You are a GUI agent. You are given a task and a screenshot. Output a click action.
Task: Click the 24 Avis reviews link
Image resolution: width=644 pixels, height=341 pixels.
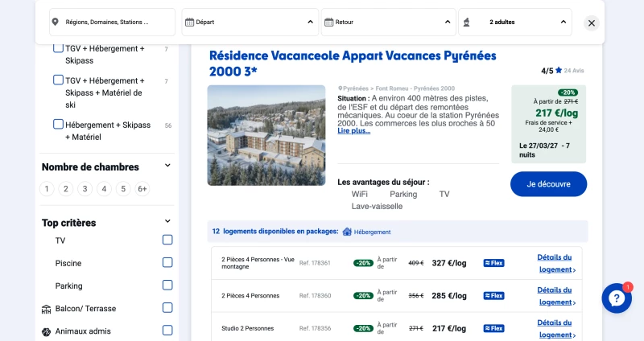pos(574,71)
